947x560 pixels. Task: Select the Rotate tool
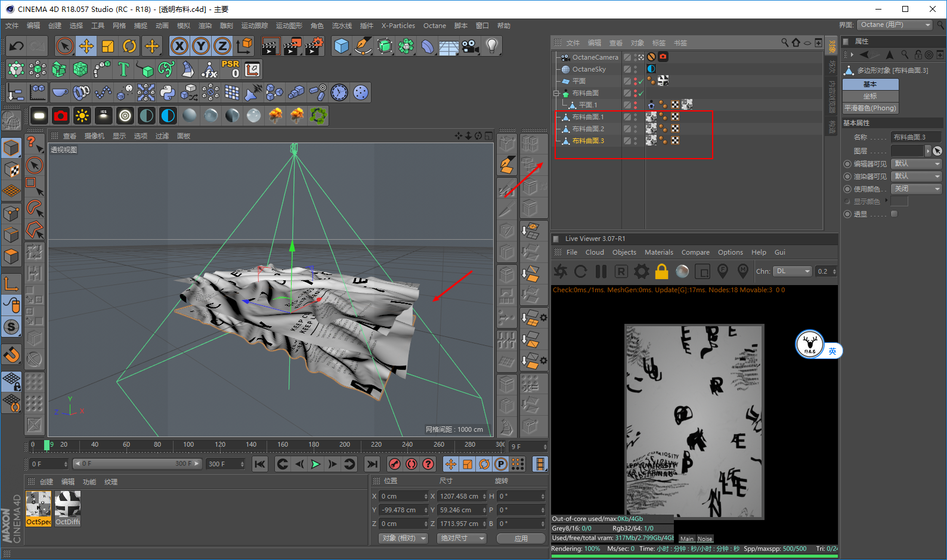pyautogui.click(x=129, y=46)
